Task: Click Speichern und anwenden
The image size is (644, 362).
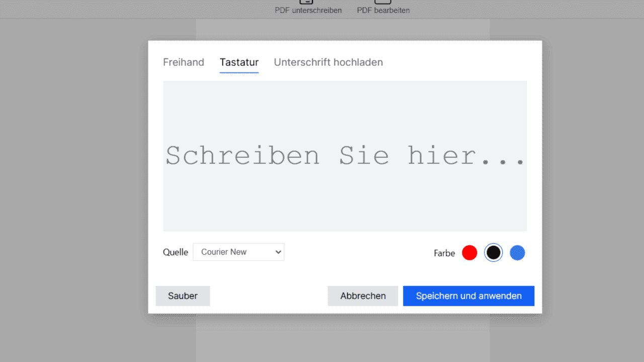Action: pyautogui.click(x=468, y=296)
